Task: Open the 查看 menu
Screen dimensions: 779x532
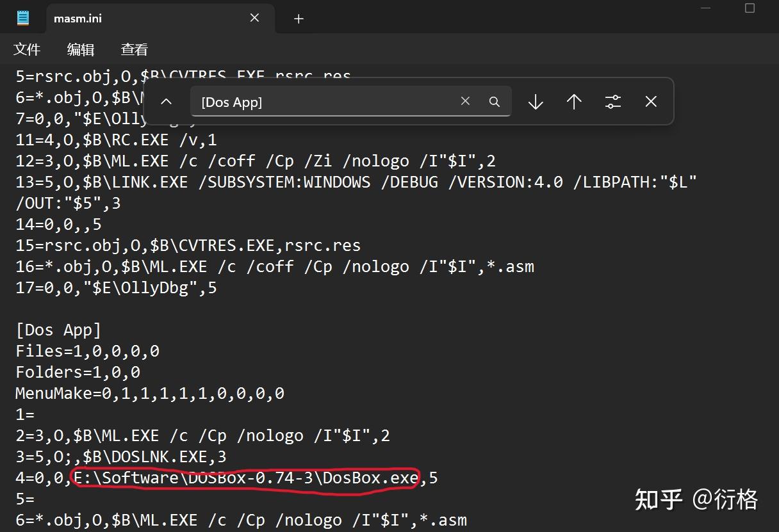Action: 133,49
